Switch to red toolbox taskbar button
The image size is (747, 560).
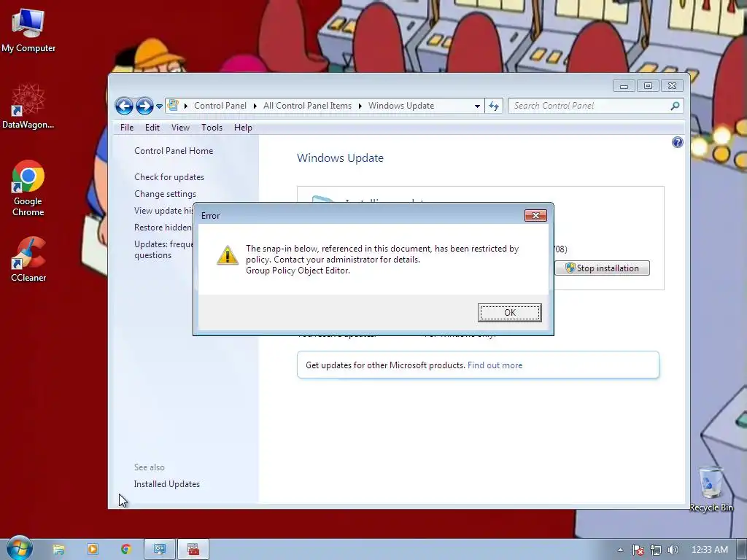coord(193,550)
